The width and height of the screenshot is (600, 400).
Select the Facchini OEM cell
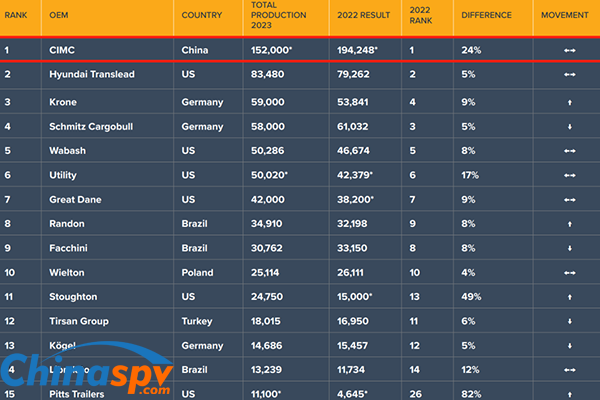click(68, 248)
